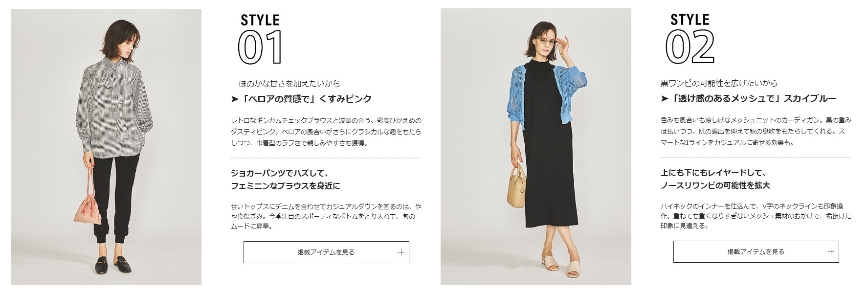Click the plus icon in Style 02 button
Screen dimensions: 868x296
830,252
